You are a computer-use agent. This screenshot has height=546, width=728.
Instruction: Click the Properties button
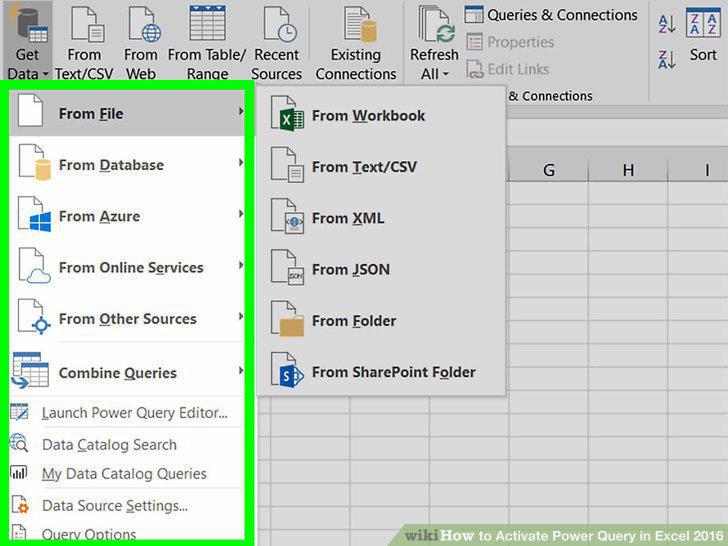(510, 42)
